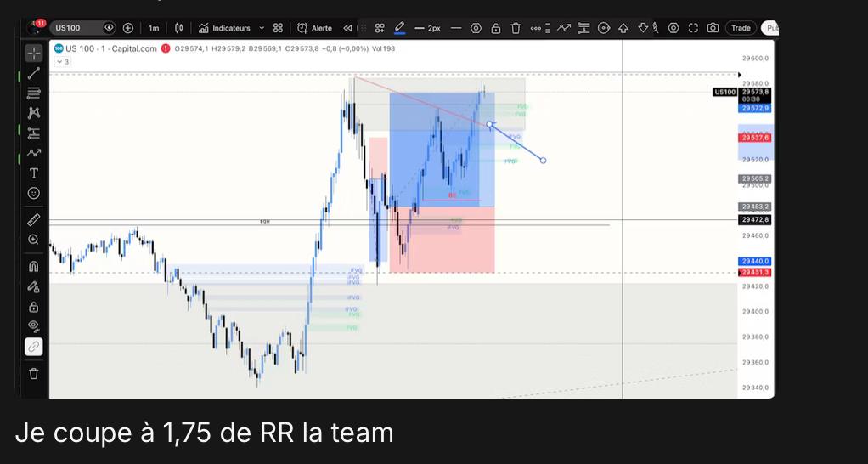868x464 pixels.
Task: Click the 29483,2 price label
Action: coord(755,207)
